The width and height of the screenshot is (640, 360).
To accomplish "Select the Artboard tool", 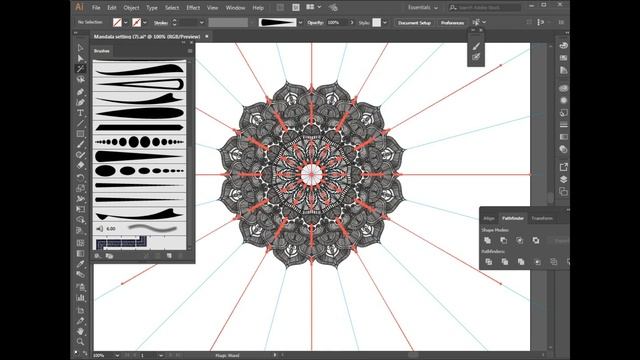I will (x=80, y=310).
